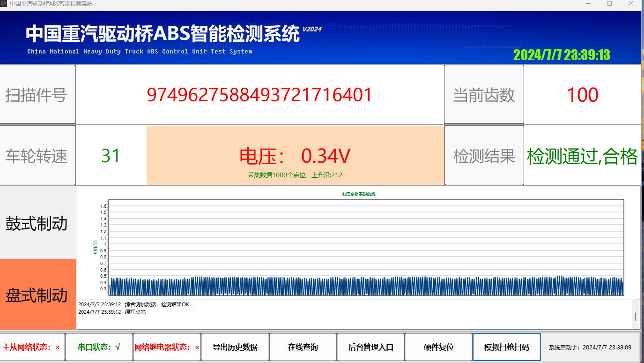Click the 主从网络状态 status indicator
Viewport: 644px width, 363px height.
click(32, 348)
